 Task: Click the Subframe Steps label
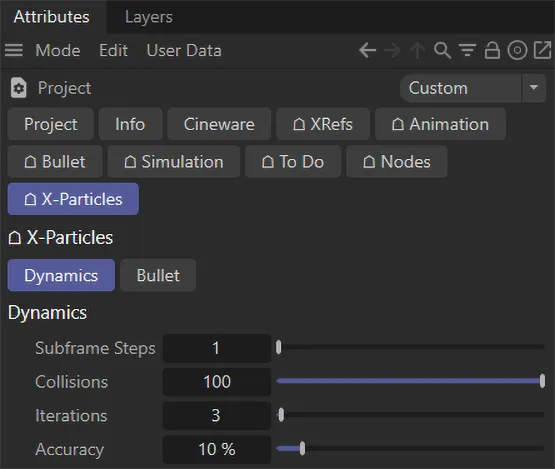pos(95,348)
